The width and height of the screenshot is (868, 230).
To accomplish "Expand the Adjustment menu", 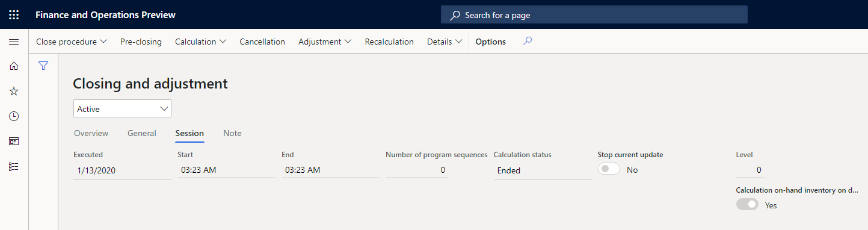I will tap(325, 42).
